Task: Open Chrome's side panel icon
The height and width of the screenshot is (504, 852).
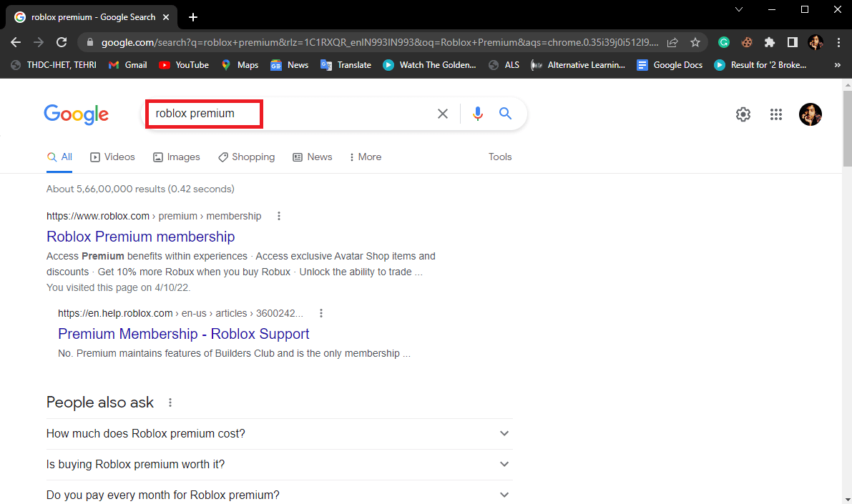Action: (x=792, y=42)
